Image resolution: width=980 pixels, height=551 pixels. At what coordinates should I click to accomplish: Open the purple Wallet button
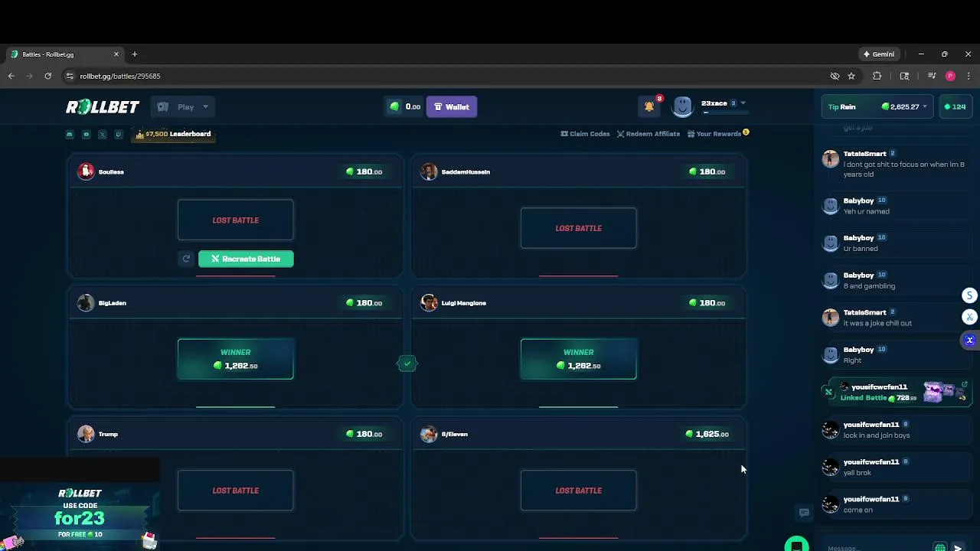tap(452, 106)
